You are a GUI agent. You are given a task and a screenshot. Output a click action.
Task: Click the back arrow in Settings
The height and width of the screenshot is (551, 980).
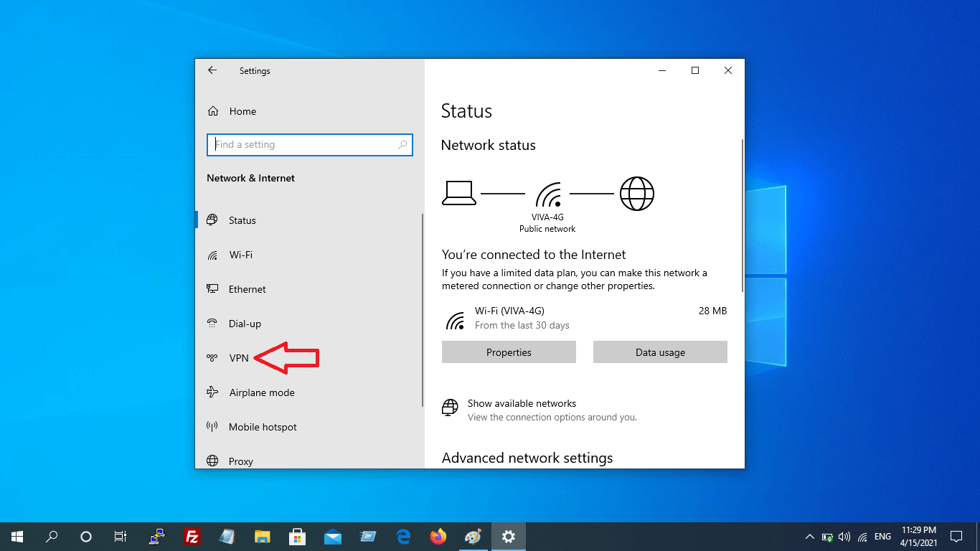tap(212, 70)
